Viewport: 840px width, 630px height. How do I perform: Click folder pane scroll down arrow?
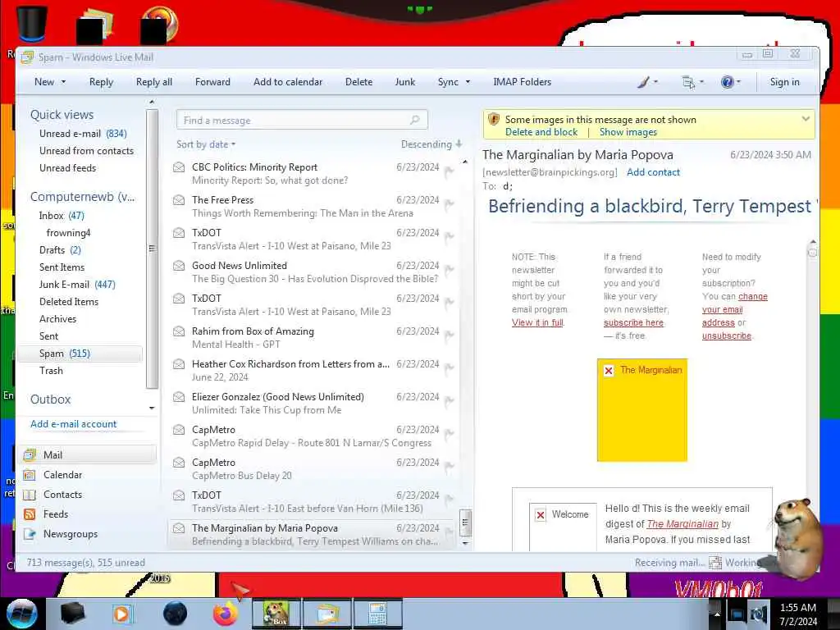coord(152,409)
